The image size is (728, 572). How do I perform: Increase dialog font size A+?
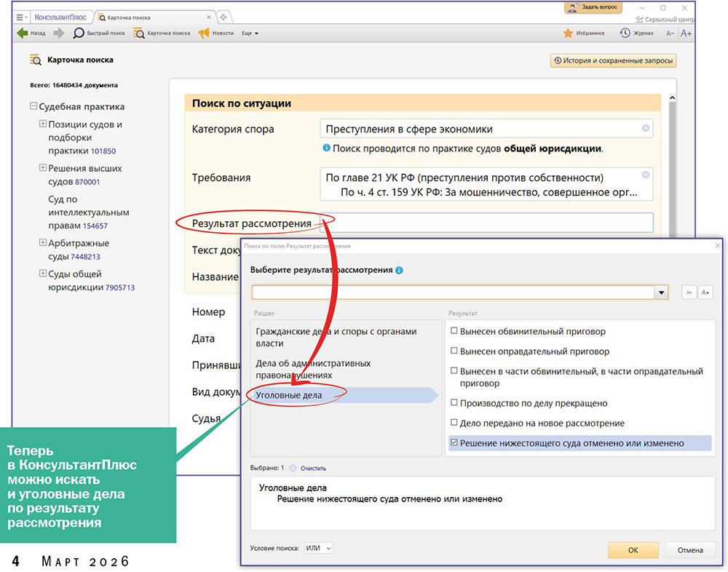click(x=705, y=292)
